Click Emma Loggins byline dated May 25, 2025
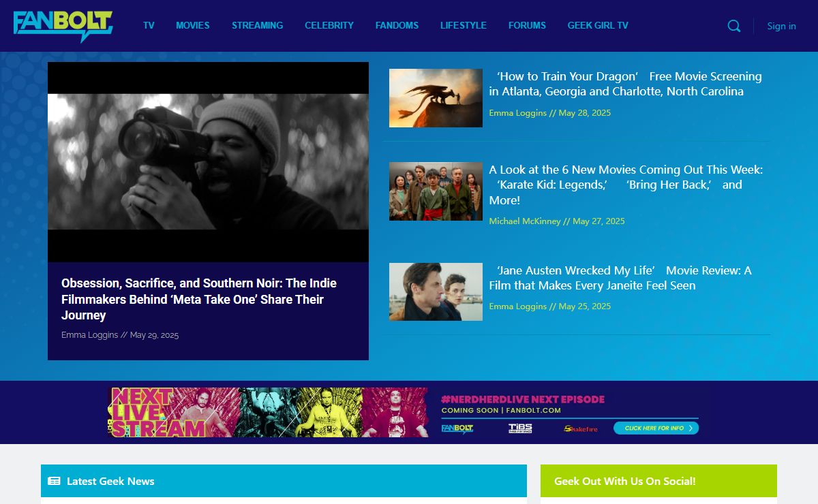 click(517, 306)
